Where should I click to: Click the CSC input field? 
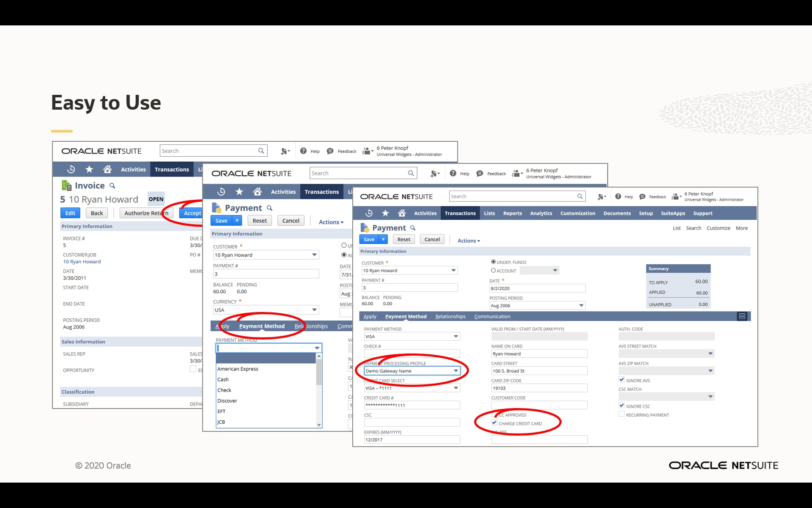click(x=411, y=422)
